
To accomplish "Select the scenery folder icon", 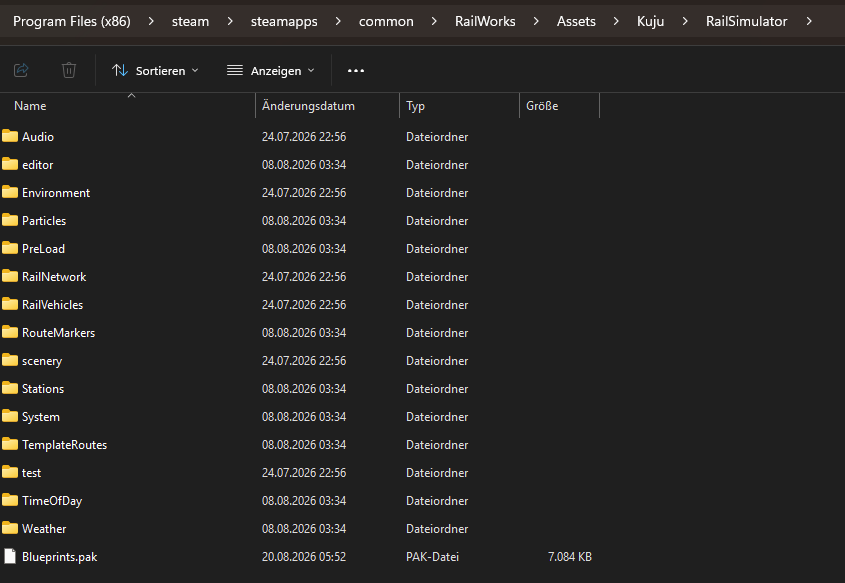I will pos(10,360).
